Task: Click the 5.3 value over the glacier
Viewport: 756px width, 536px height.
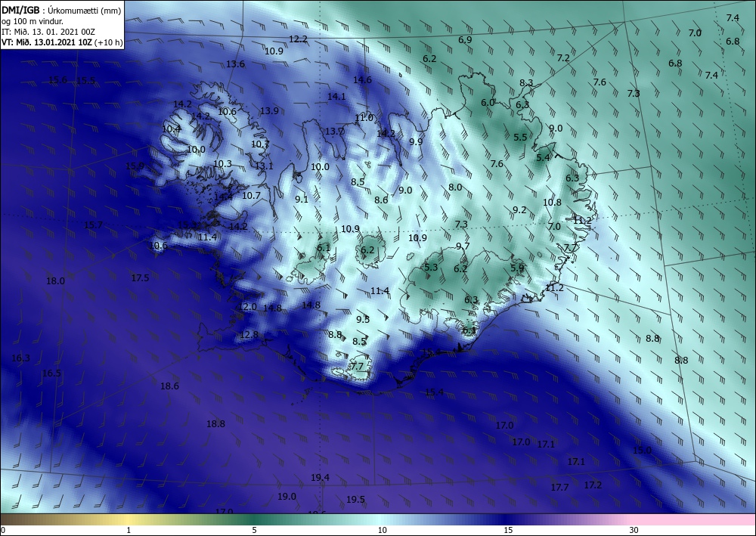Action: pos(431,267)
